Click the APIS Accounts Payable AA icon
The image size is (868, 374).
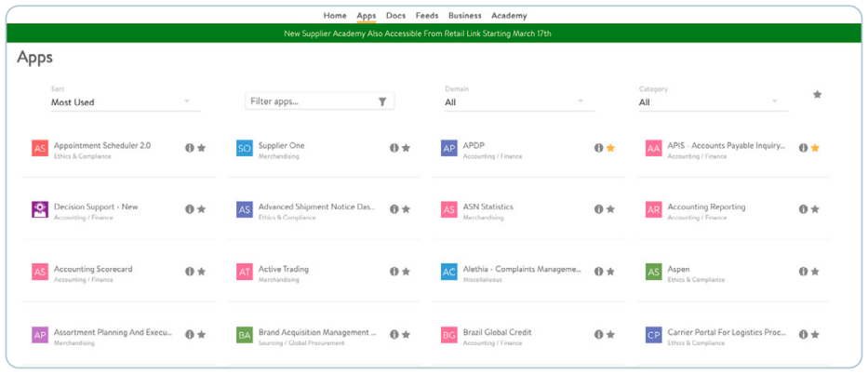654,148
